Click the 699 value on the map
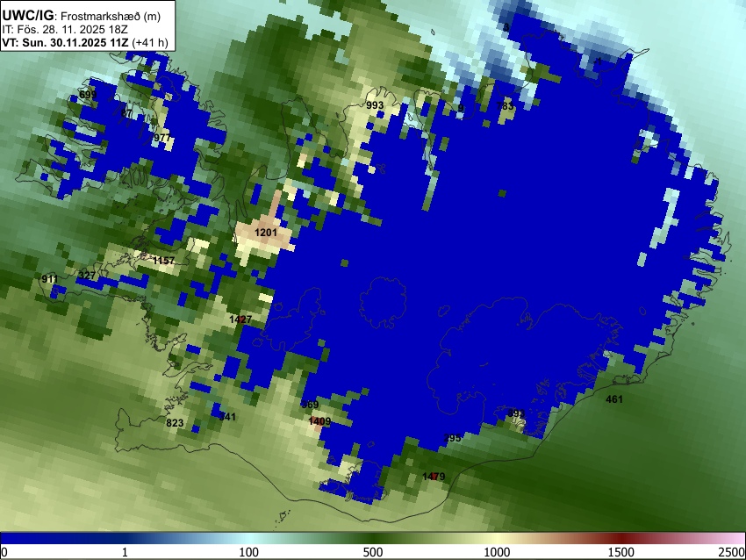The width and height of the screenshot is (746, 560). point(88,95)
